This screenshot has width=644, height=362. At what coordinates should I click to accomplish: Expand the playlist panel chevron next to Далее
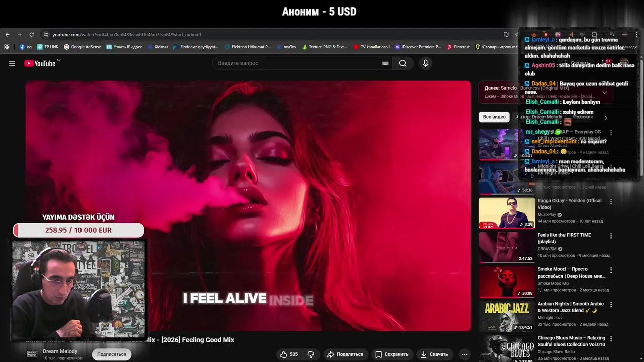[605, 92]
